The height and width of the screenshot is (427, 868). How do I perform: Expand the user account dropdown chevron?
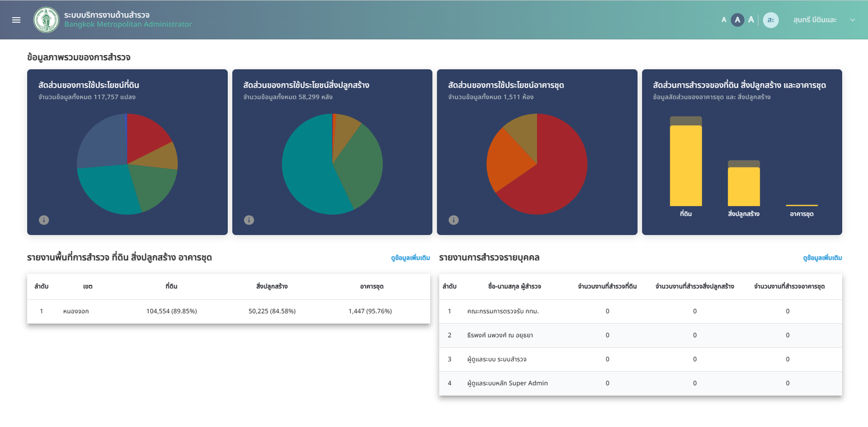[x=853, y=20]
